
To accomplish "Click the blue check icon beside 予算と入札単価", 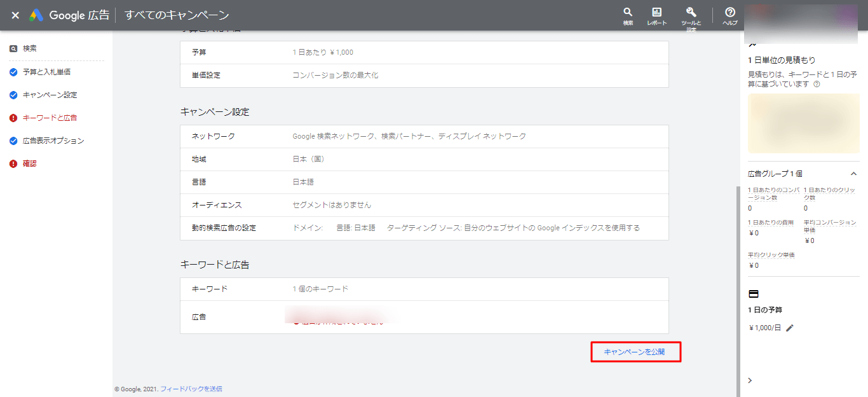I will [13, 72].
